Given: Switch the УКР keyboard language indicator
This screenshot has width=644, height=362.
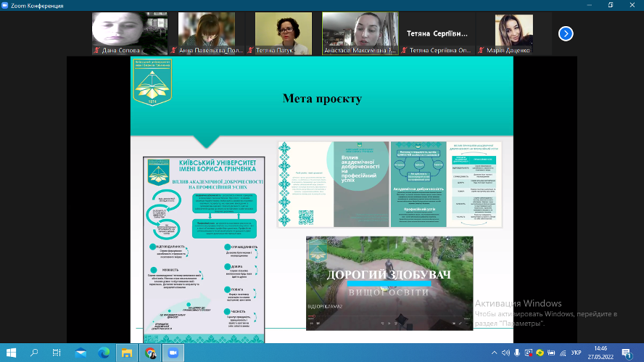Looking at the screenshot, I should (x=576, y=353).
